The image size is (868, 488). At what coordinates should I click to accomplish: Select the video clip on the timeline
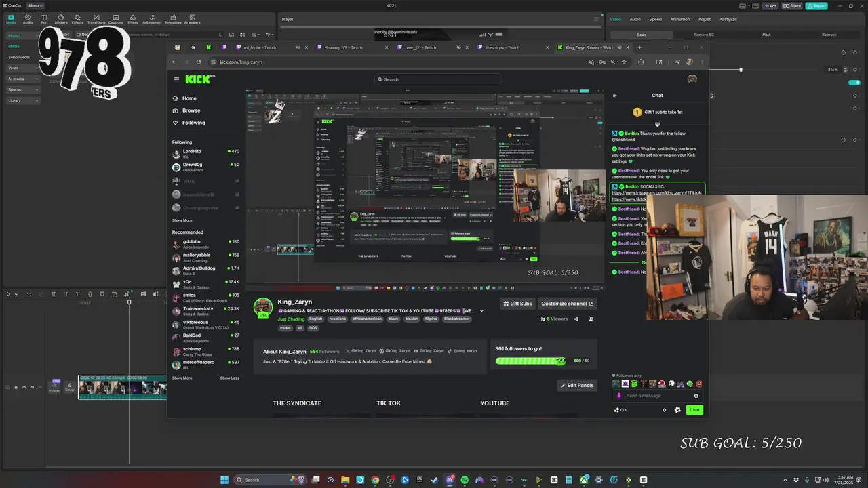point(122,388)
